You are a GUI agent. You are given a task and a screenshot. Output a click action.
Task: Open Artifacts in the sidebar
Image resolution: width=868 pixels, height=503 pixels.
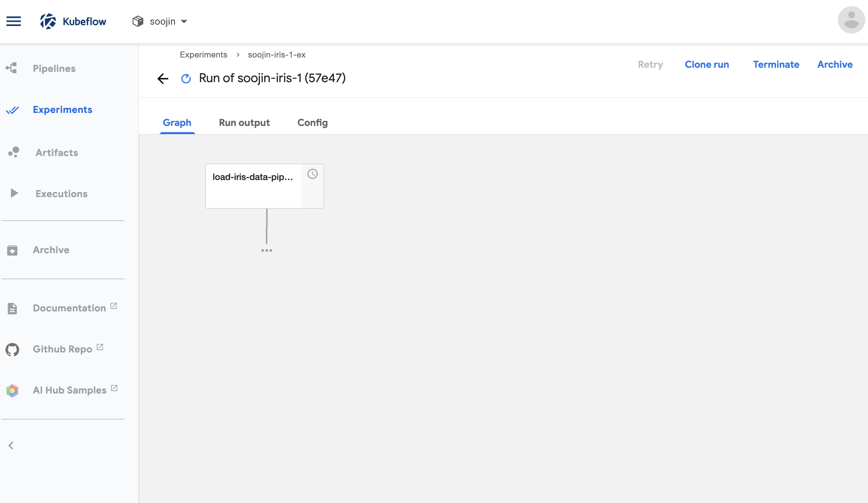click(x=57, y=153)
